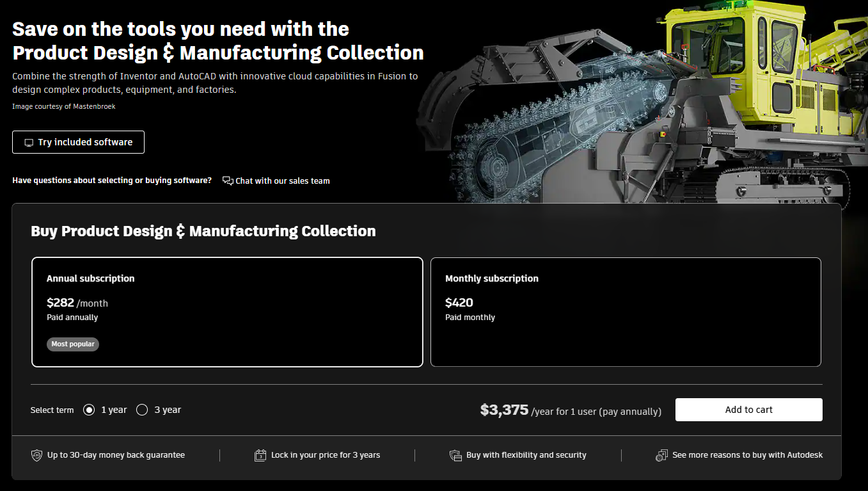
Task: Add the collection to cart
Action: (749, 410)
